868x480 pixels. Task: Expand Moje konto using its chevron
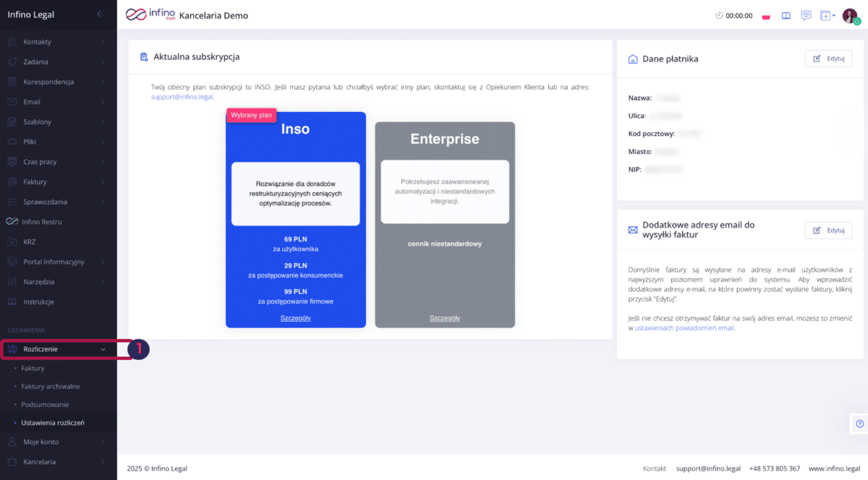pyautogui.click(x=103, y=442)
